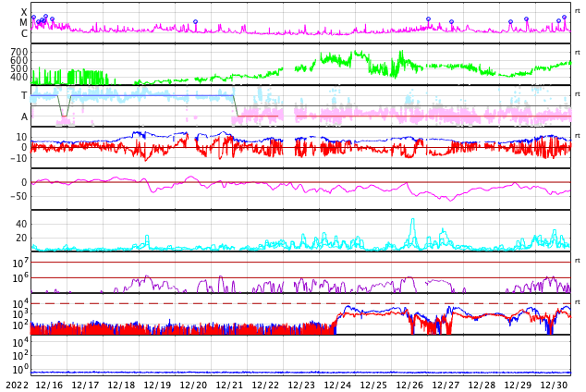Screen dimensions: 586x392
Task: Click the 12/24 date label
Action: 337,385
